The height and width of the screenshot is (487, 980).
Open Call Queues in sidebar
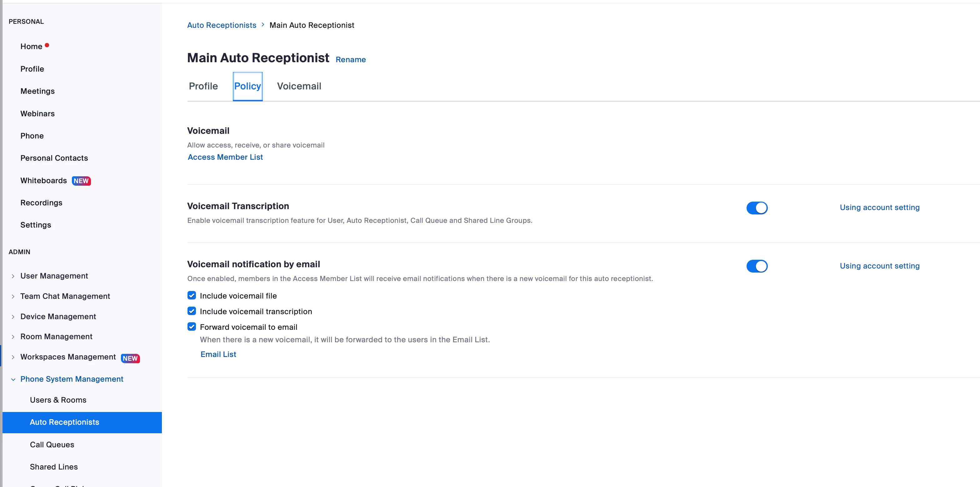(52, 444)
